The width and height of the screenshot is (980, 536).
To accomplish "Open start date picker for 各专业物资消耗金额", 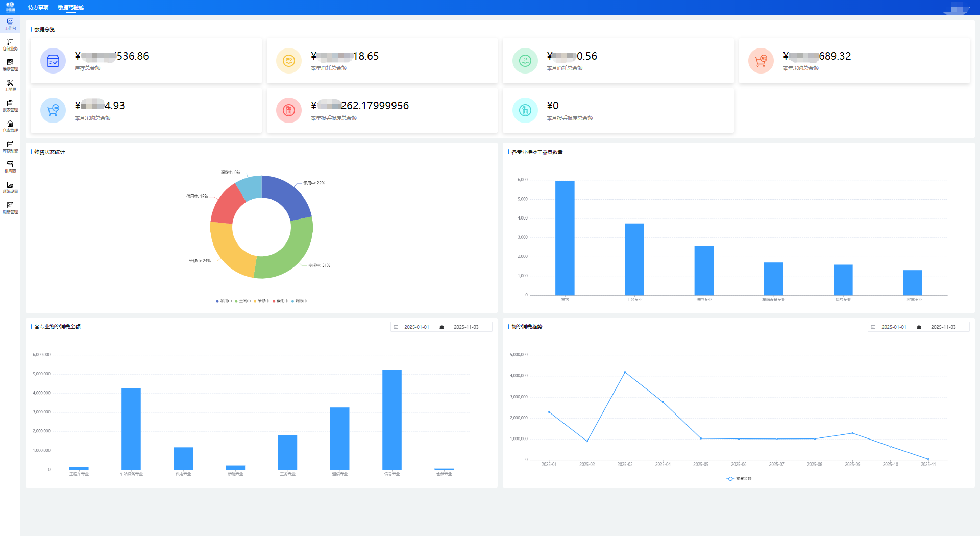I will (416, 327).
